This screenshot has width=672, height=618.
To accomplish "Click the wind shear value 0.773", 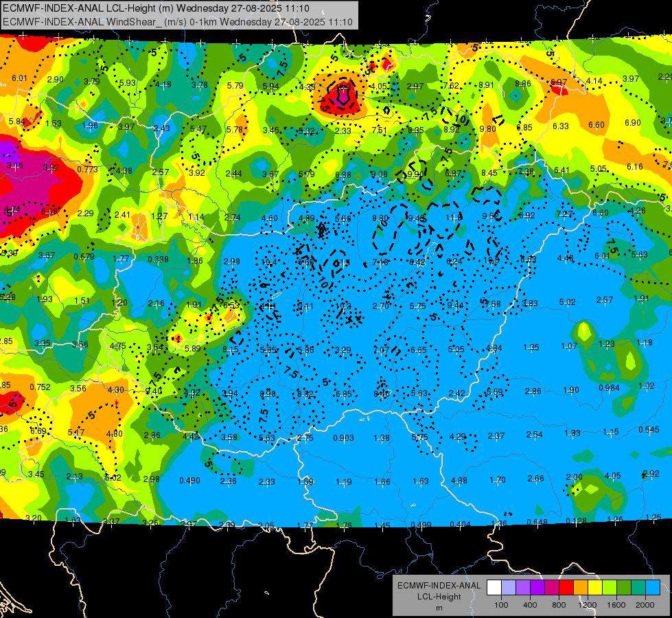I will click(87, 170).
